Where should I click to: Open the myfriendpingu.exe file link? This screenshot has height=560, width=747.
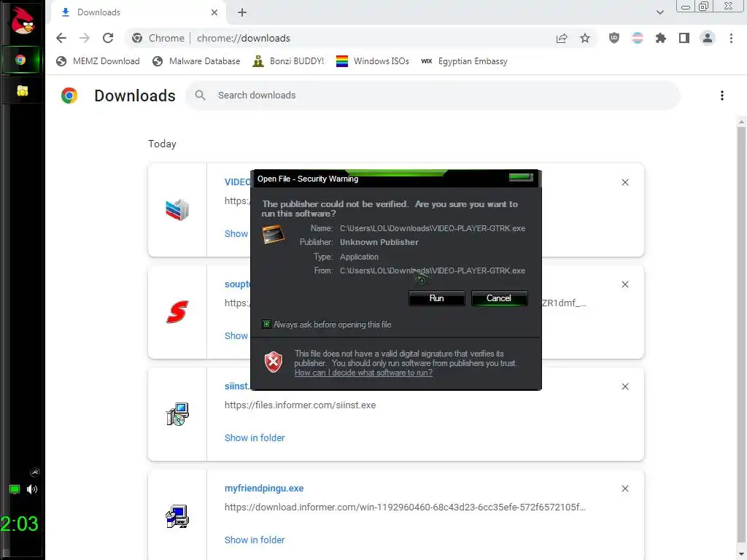pyautogui.click(x=264, y=488)
